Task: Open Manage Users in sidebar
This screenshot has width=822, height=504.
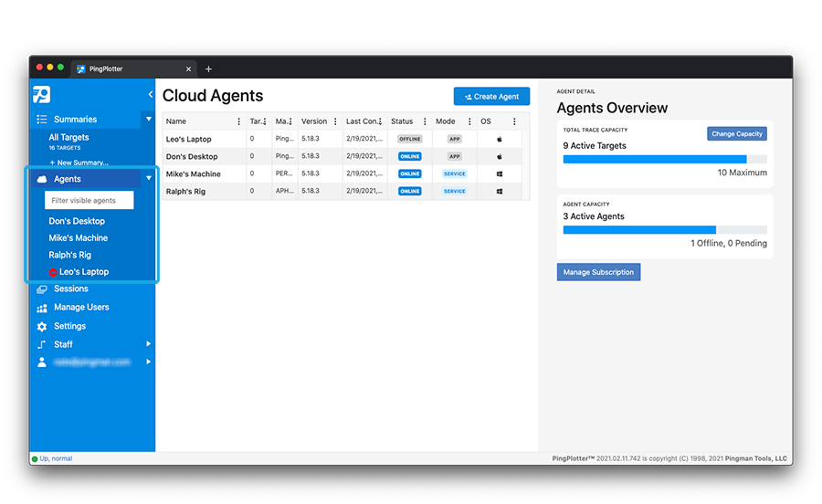Action: pyautogui.click(x=81, y=308)
